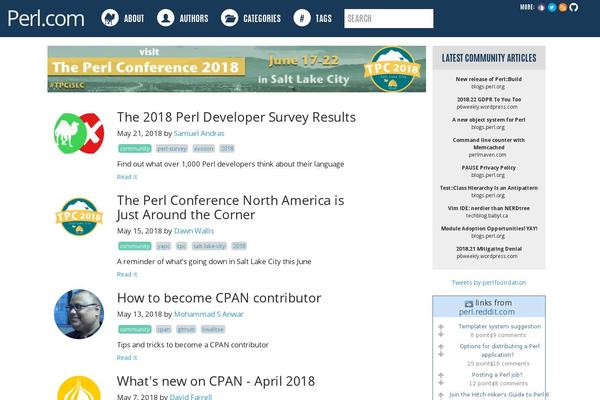Click yellow onion thumbnail for CPAN April article

[x=79, y=388]
